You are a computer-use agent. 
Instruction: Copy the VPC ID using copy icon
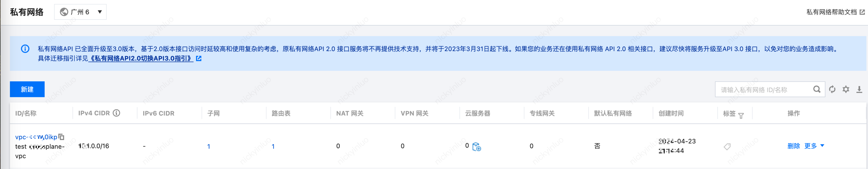[x=61, y=137]
